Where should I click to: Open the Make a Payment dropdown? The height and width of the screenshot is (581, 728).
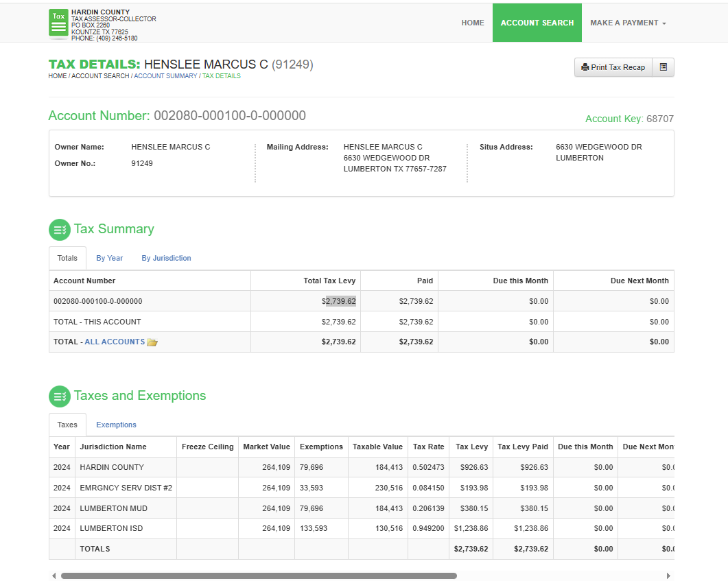click(x=628, y=23)
